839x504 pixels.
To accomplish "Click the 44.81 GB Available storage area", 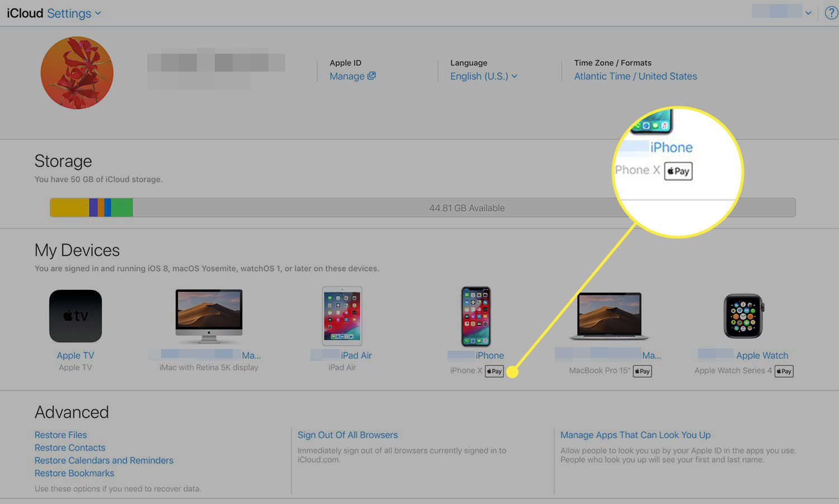I will [464, 208].
